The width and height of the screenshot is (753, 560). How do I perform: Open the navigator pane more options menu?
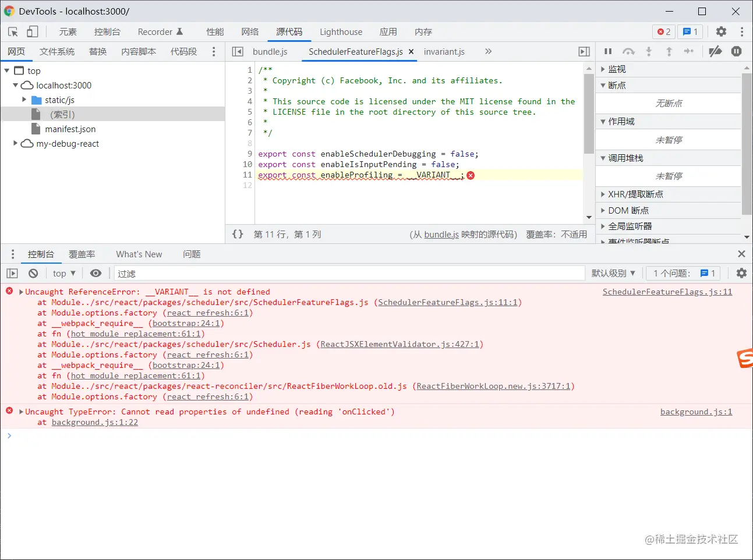(214, 52)
